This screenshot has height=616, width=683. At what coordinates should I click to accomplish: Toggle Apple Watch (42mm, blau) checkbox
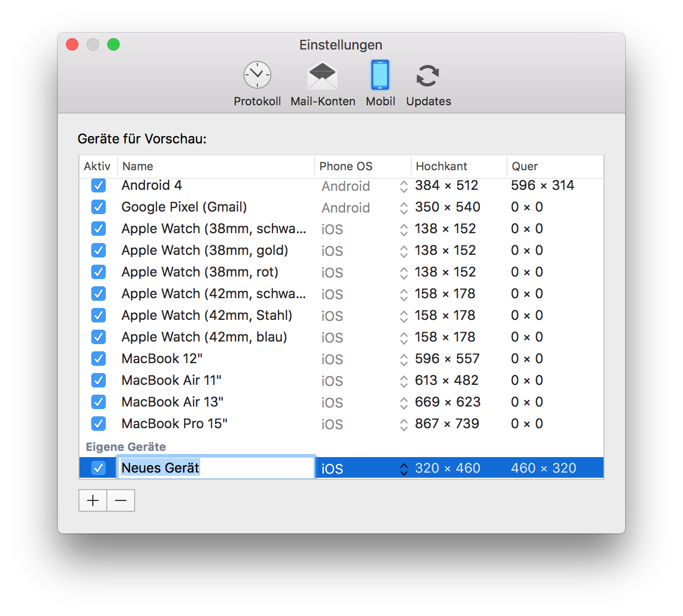99,337
